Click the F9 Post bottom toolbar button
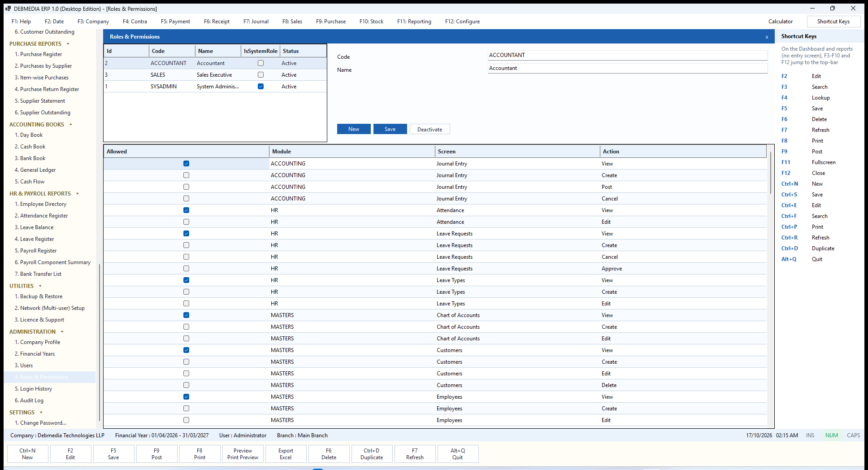 156,454
